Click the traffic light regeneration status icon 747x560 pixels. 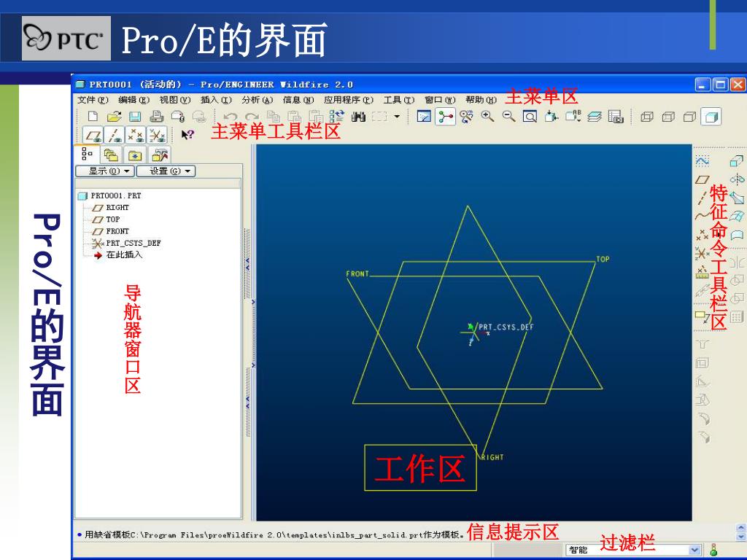(713, 550)
